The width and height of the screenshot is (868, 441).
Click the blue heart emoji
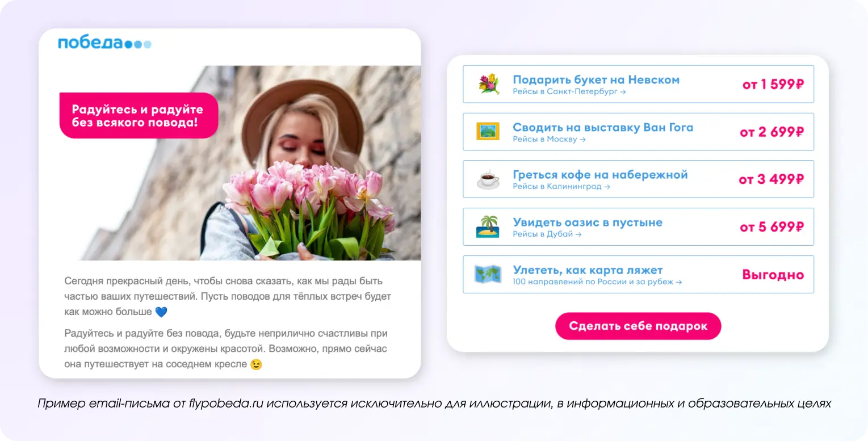pos(161,312)
